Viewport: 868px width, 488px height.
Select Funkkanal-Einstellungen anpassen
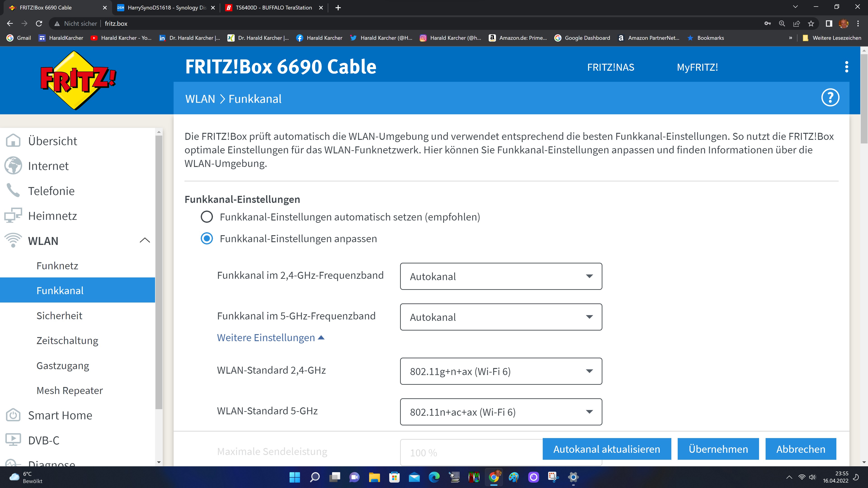click(207, 239)
